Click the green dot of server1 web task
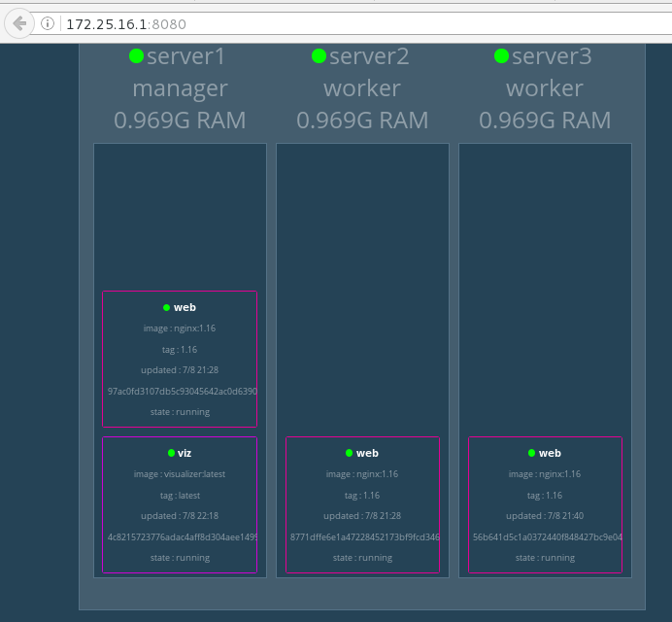 click(167, 307)
